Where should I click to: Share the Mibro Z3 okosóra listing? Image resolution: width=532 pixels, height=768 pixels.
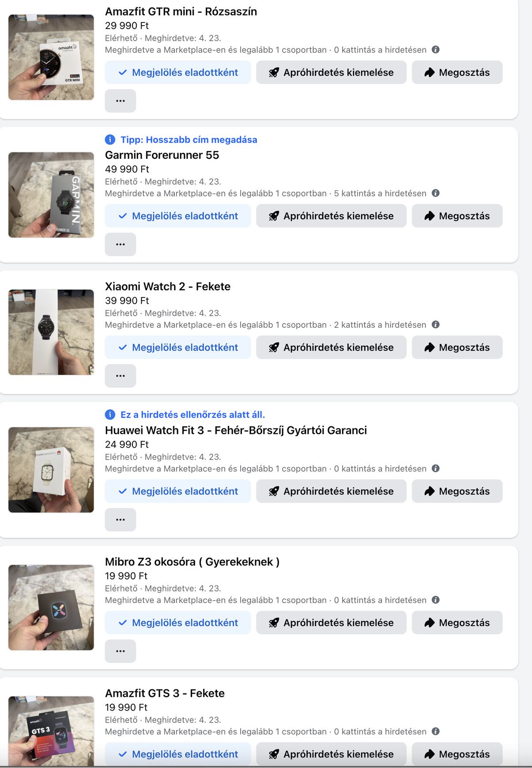pos(457,623)
